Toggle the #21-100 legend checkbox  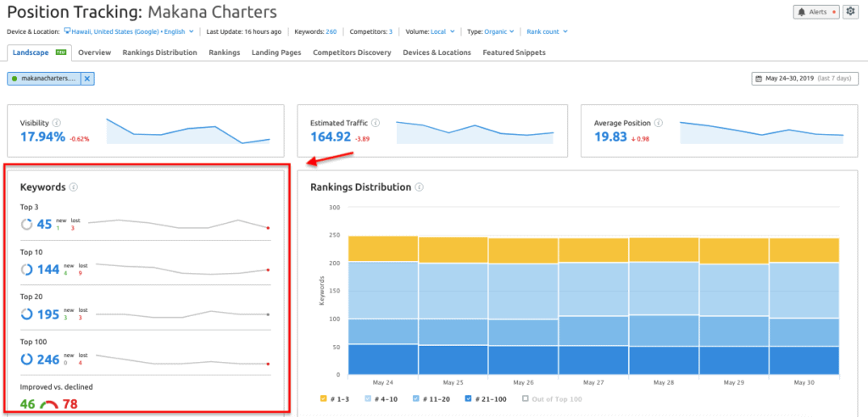pos(467,398)
